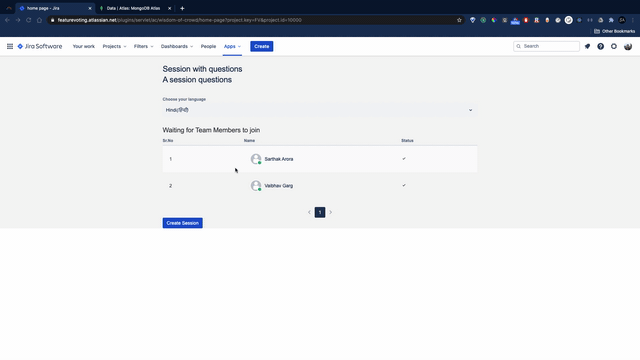640x360 pixels.
Task: Reload the page with the refresh icon
Action: (x=29, y=20)
